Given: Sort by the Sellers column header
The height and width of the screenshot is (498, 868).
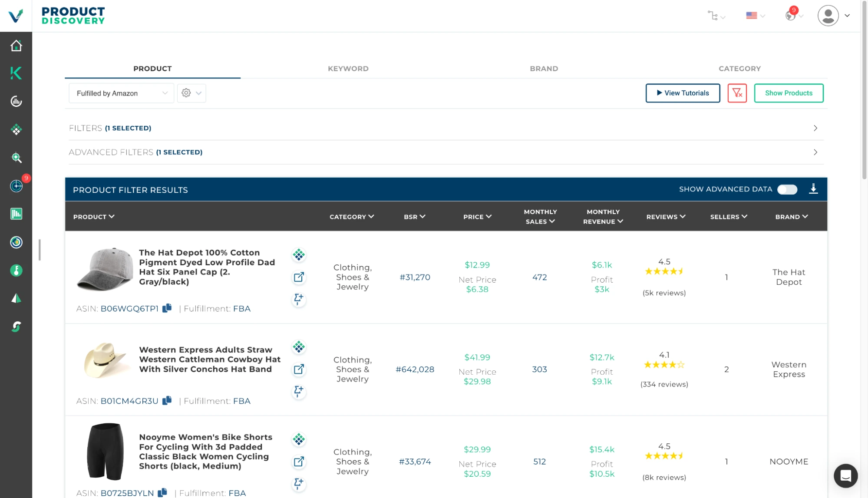Looking at the screenshot, I should (729, 217).
